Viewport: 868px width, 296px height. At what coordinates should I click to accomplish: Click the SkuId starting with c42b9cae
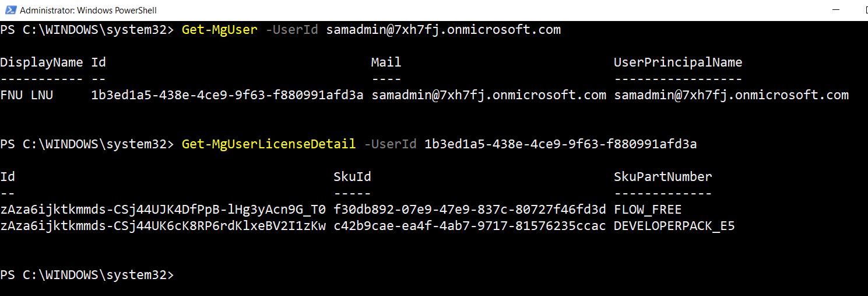coord(470,226)
